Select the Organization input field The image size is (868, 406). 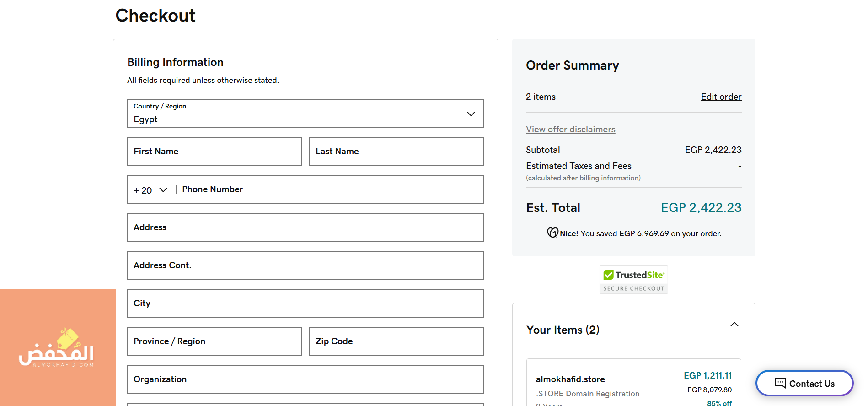tap(305, 380)
